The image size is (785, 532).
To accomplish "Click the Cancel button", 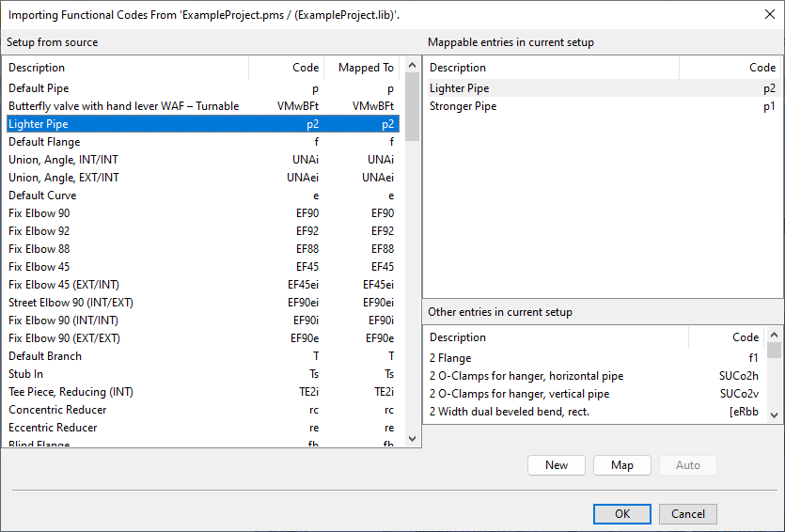I will click(688, 514).
